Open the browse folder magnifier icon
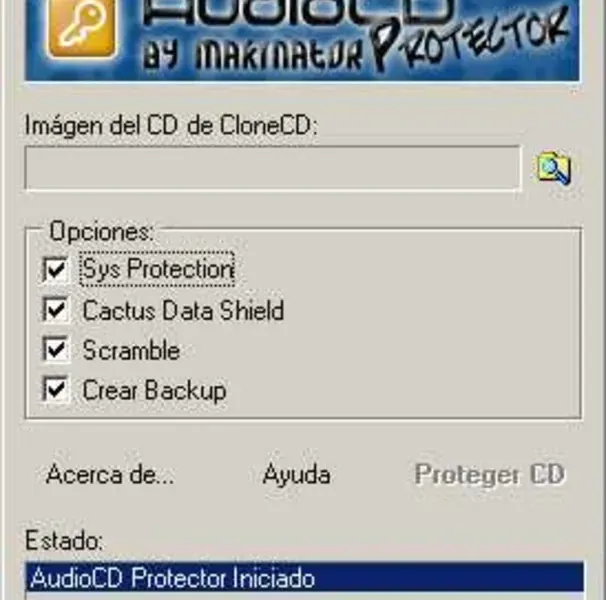 [x=554, y=168]
